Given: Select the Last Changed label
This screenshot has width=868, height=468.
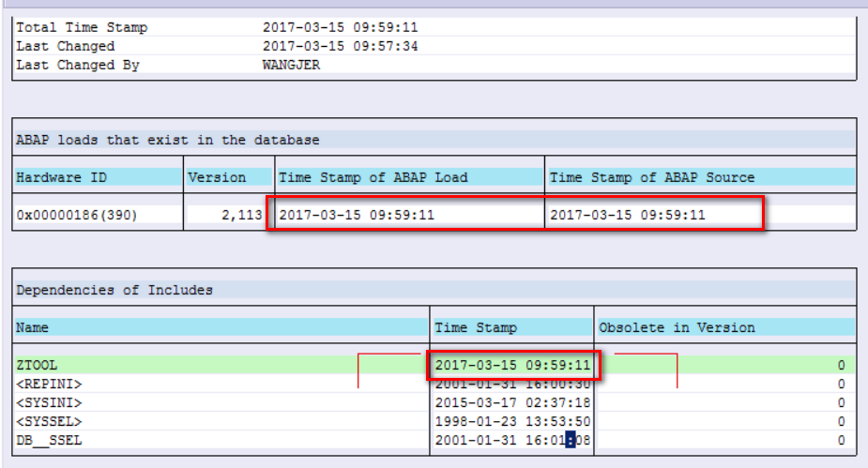Looking at the screenshot, I should 66,46.
